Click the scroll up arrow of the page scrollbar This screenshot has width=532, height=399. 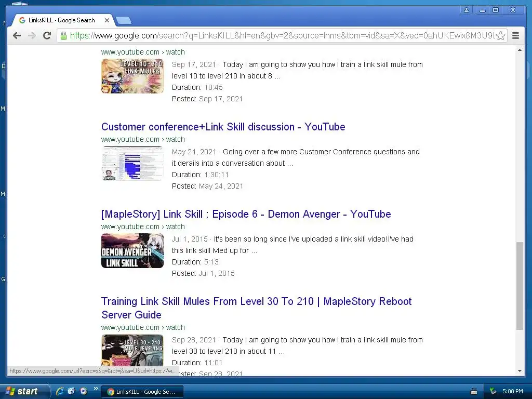(520, 50)
